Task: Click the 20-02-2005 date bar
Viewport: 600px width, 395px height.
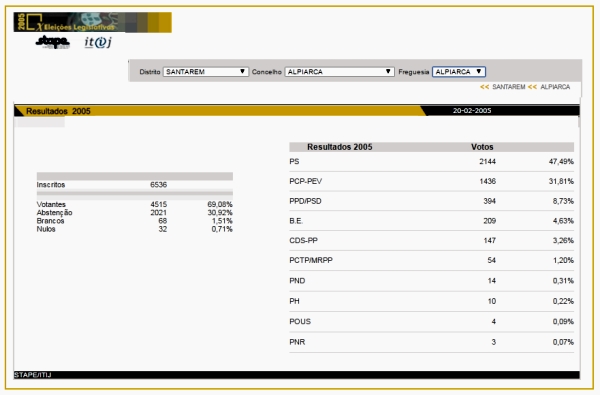Action: point(472,111)
